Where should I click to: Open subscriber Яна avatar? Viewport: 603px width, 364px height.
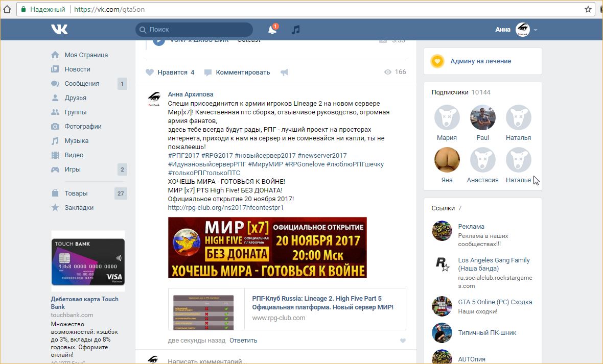pos(447,160)
